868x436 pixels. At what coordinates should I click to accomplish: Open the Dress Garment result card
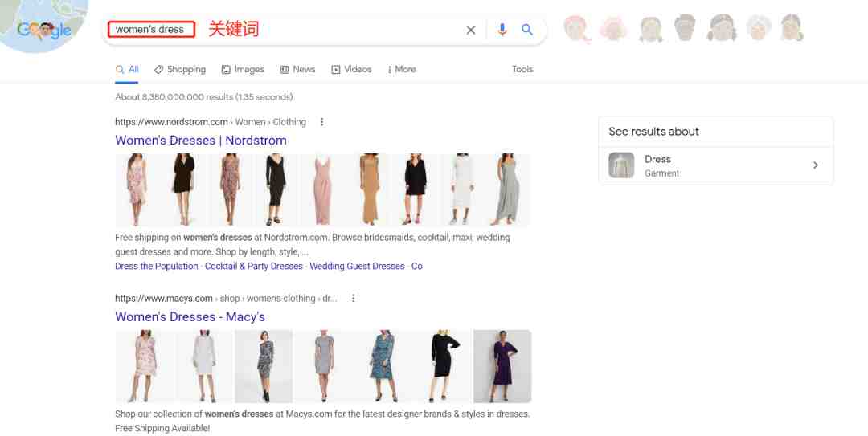coord(716,165)
